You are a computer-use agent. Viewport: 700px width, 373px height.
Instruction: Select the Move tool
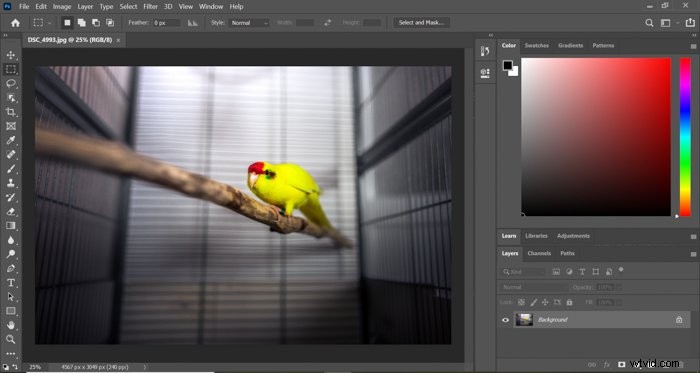(11, 55)
